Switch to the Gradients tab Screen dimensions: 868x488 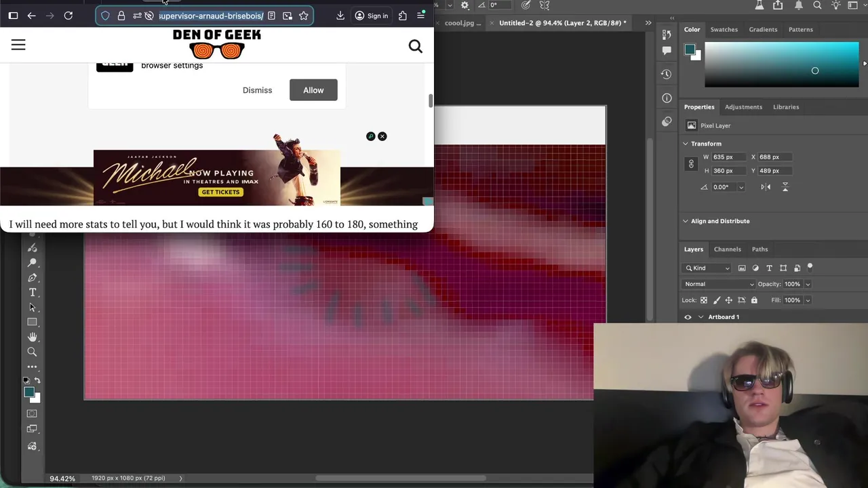click(763, 30)
